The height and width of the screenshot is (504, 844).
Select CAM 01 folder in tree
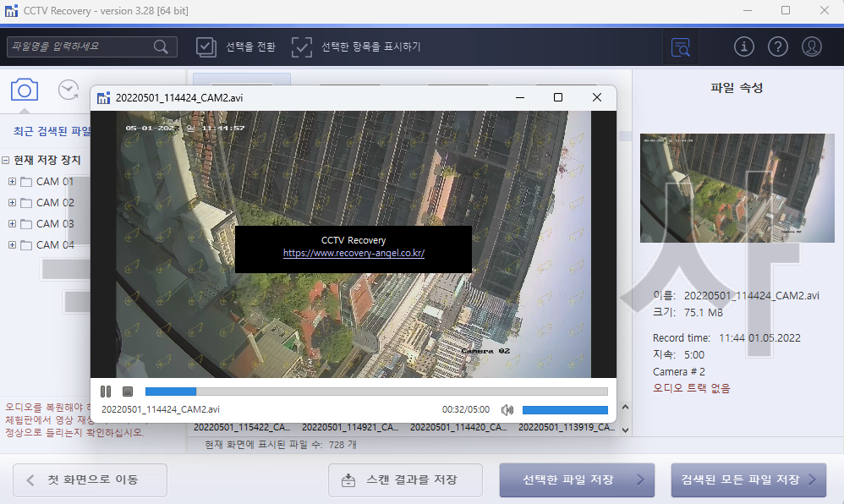pyautogui.click(x=47, y=182)
